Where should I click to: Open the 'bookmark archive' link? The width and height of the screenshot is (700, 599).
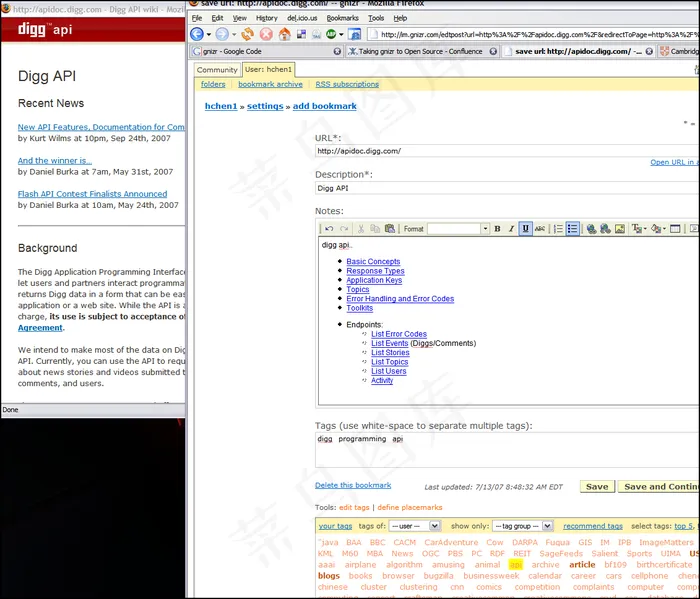270,84
